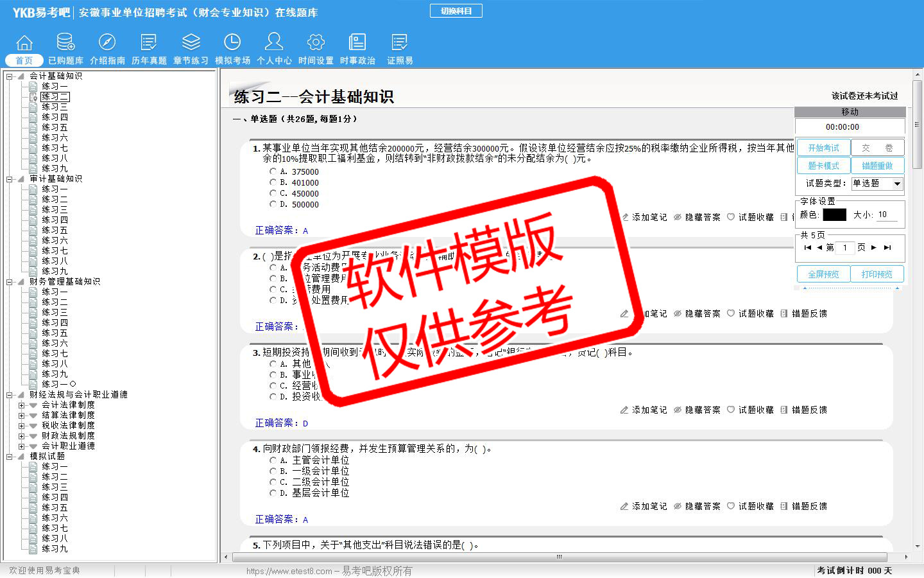924x578 pixels.
Task: Open the 介绍指南 compass icon
Action: (107, 43)
